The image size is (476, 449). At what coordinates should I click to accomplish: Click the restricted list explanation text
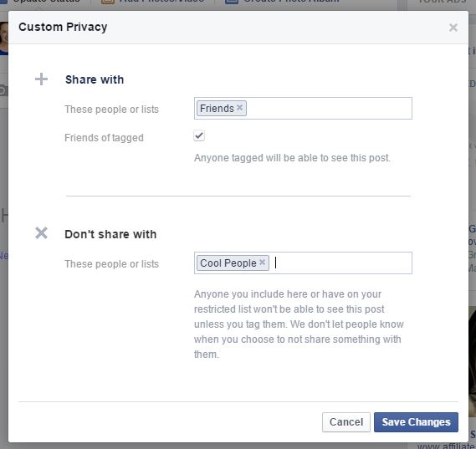pyautogui.click(x=299, y=324)
